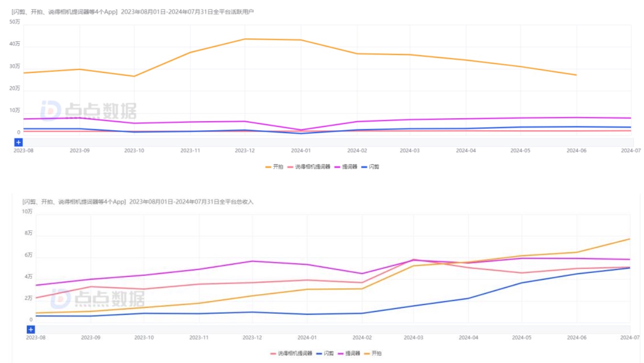The width and height of the screenshot is (644, 363).
Task: Click 2023-10 label on the active users x-axis
Action: pos(134,150)
